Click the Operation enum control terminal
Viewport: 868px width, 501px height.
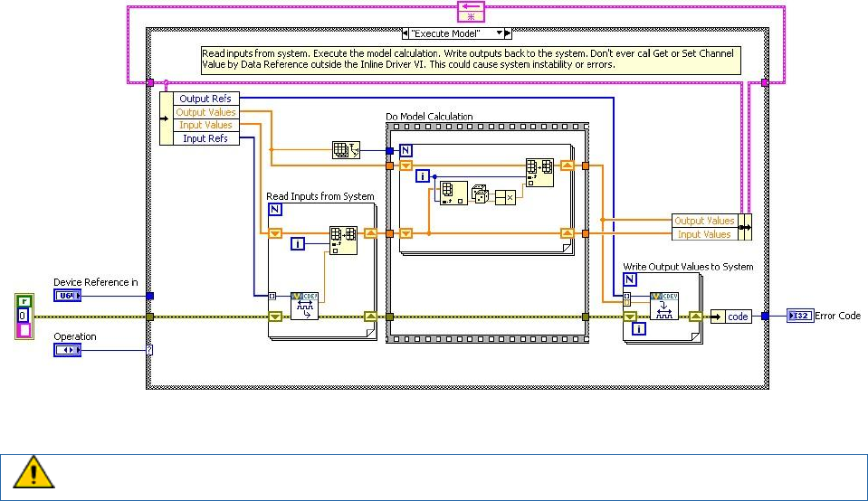click(x=68, y=350)
